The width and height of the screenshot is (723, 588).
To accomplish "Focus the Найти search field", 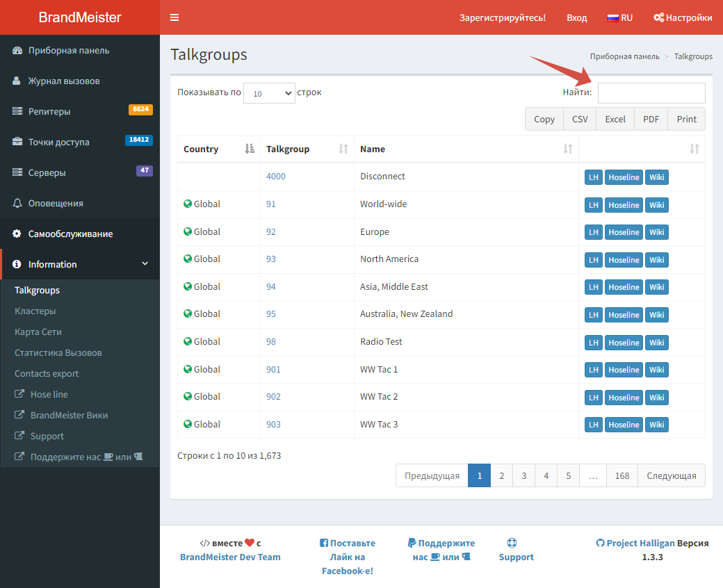I will (x=651, y=93).
